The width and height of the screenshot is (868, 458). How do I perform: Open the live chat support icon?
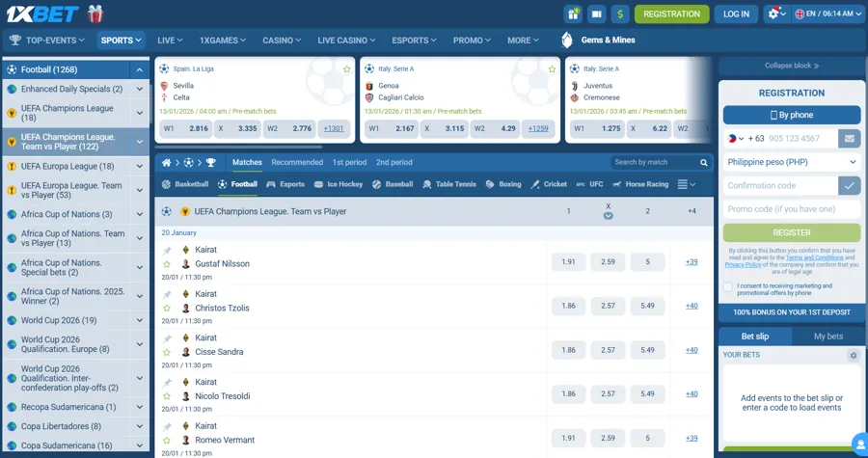coord(860,444)
